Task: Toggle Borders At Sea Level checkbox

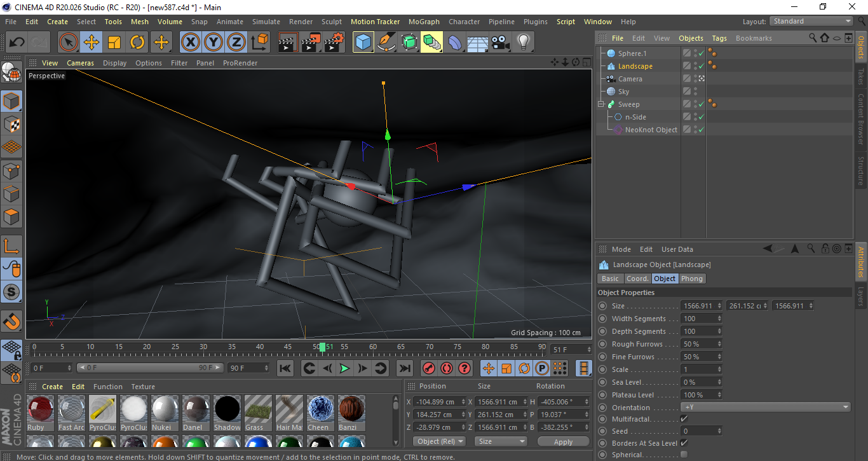Action: (x=684, y=443)
